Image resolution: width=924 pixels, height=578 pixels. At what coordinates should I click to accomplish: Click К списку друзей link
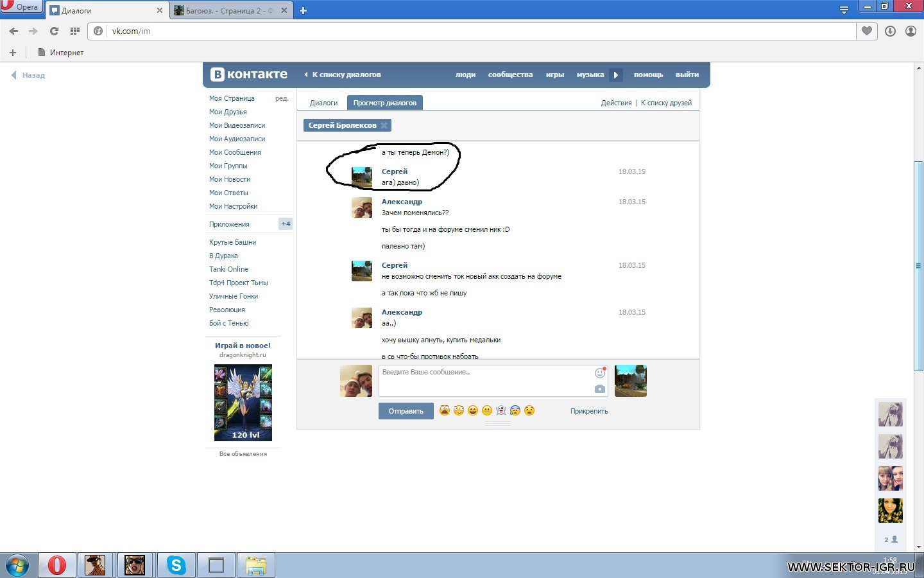coord(666,103)
